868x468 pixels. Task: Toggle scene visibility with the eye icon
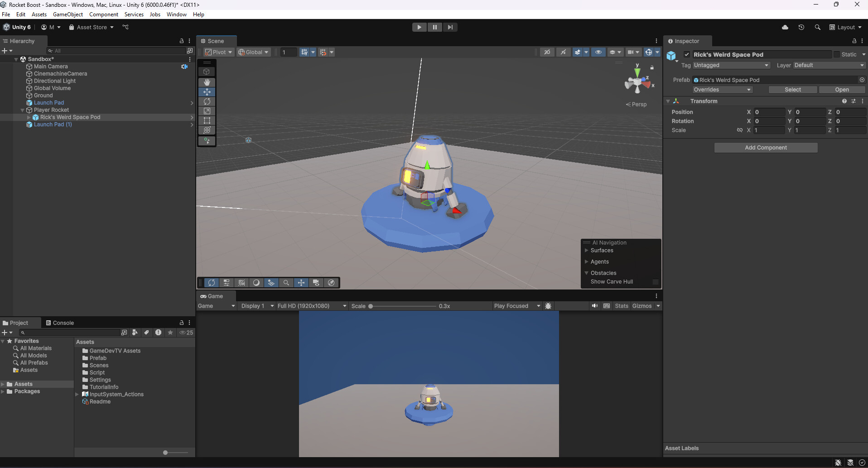point(598,52)
